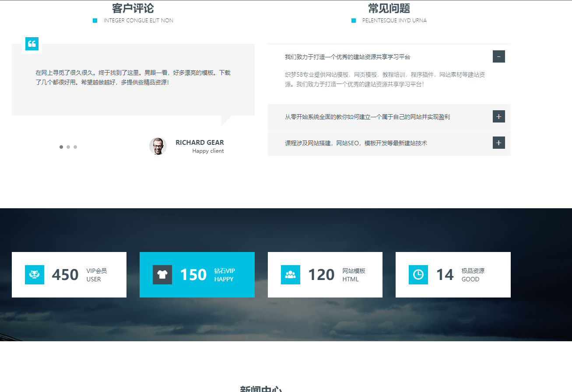Click the trophy icon for VIP会员
572x392 pixels.
(x=35, y=275)
